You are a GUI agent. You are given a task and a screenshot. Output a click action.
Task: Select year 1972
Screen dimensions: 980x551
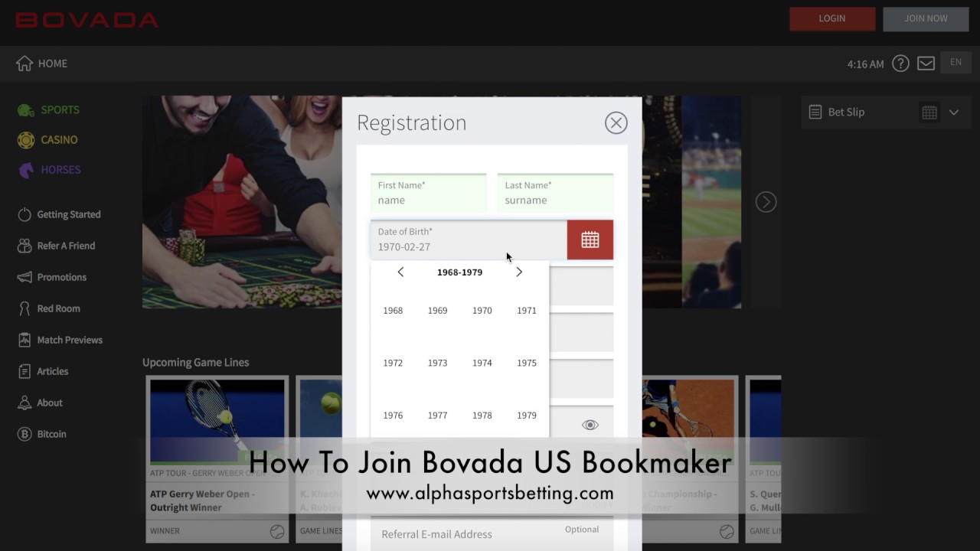tap(393, 363)
